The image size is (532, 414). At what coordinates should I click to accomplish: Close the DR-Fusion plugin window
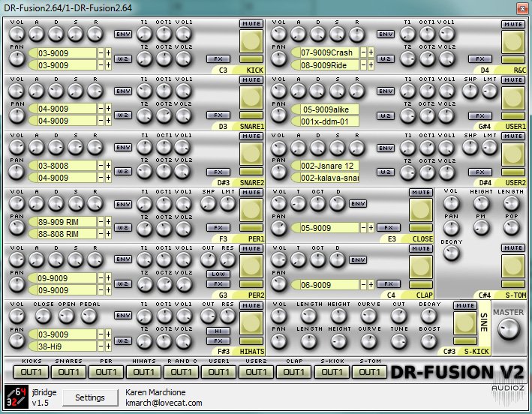(x=522, y=8)
